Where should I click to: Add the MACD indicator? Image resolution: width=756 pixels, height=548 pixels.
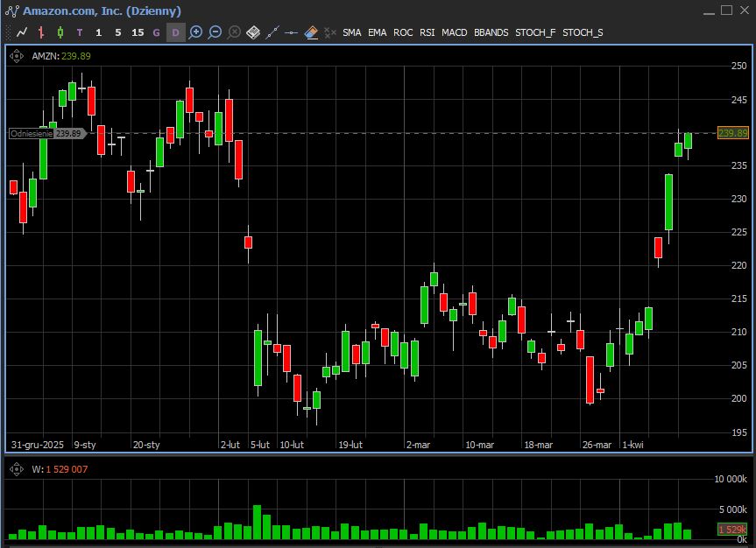tap(454, 32)
